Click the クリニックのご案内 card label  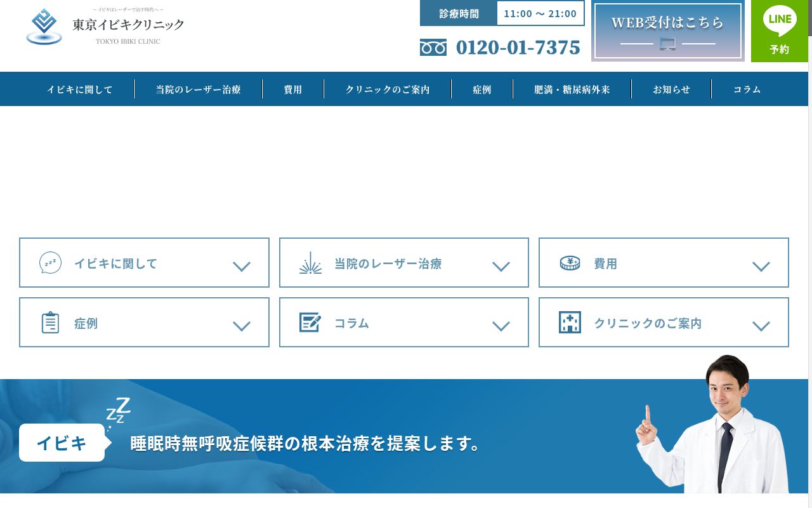[648, 323]
